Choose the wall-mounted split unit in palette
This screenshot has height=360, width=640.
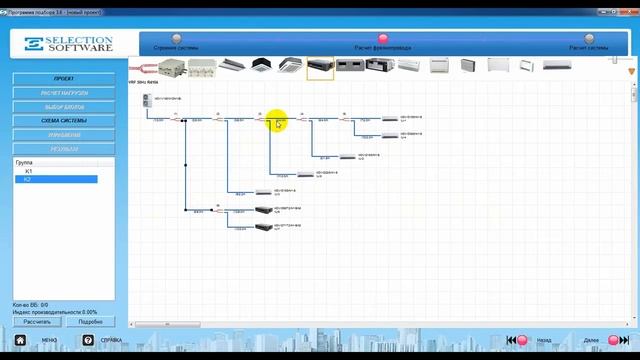pos(557,65)
